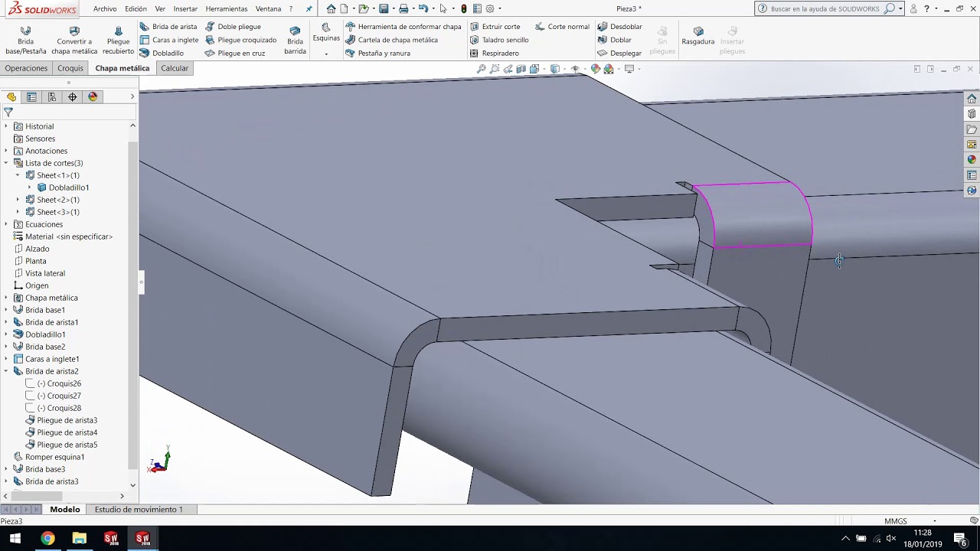The width and height of the screenshot is (980, 551).
Task: Click the Rebuild traffic light icon
Action: pyautogui.click(x=464, y=9)
